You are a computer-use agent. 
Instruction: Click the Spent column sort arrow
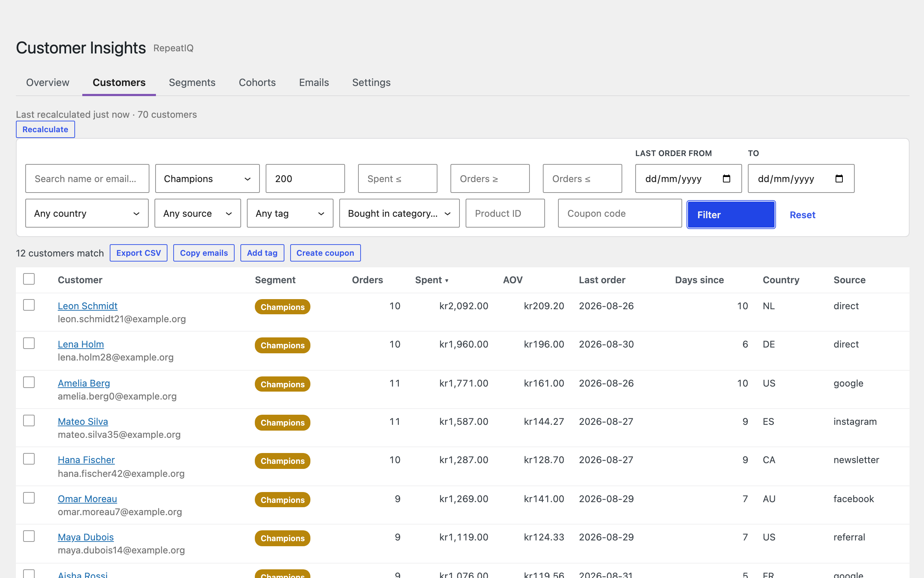[x=447, y=281]
